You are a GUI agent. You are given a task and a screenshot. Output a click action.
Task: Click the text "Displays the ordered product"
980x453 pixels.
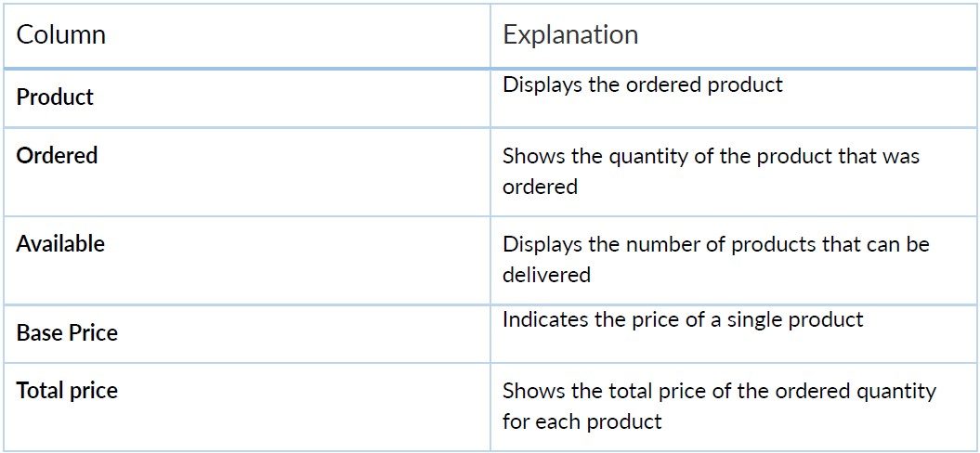click(643, 84)
